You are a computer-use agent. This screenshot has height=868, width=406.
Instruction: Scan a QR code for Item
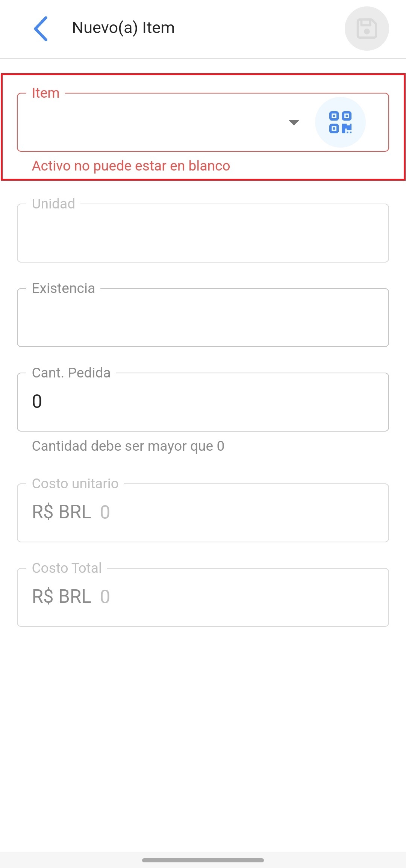[x=340, y=122]
